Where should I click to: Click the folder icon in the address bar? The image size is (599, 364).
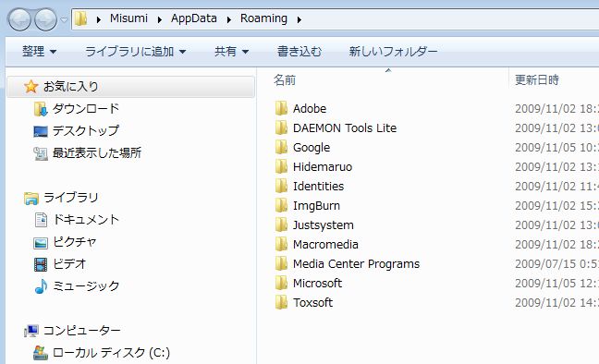pyautogui.click(x=80, y=18)
